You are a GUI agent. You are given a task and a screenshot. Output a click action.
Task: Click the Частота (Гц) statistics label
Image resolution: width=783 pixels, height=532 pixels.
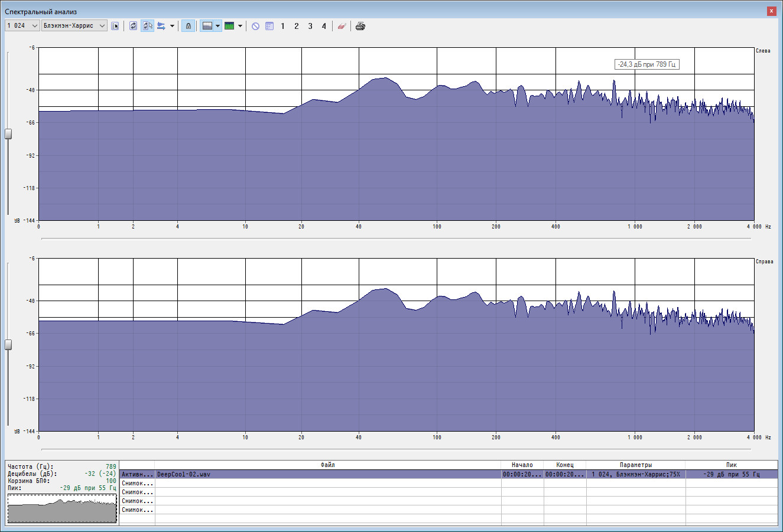(x=30, y=467)
